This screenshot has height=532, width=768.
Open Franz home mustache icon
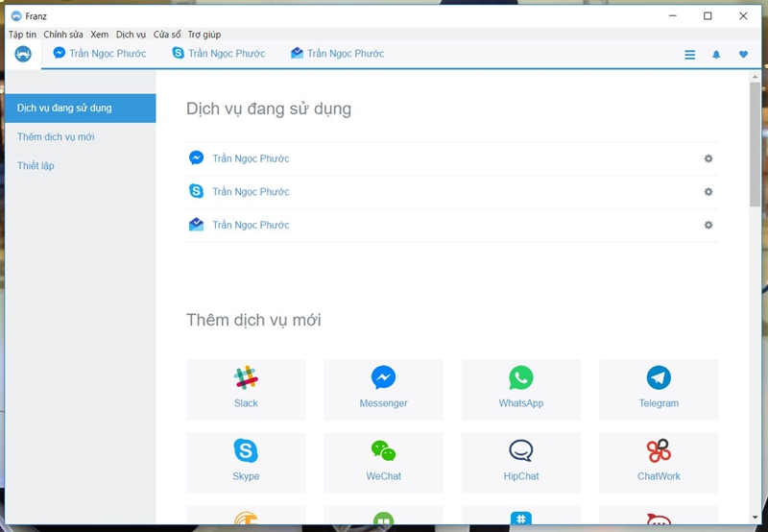(23, 54)
